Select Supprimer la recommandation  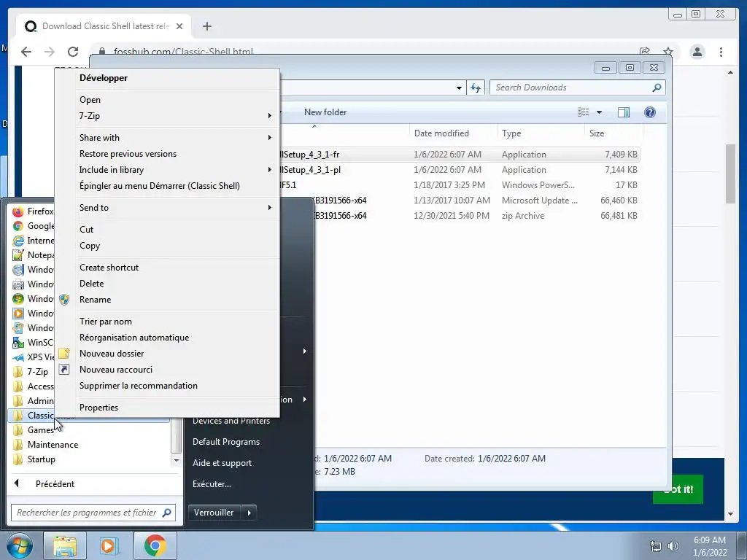click(x=139, y=386)
